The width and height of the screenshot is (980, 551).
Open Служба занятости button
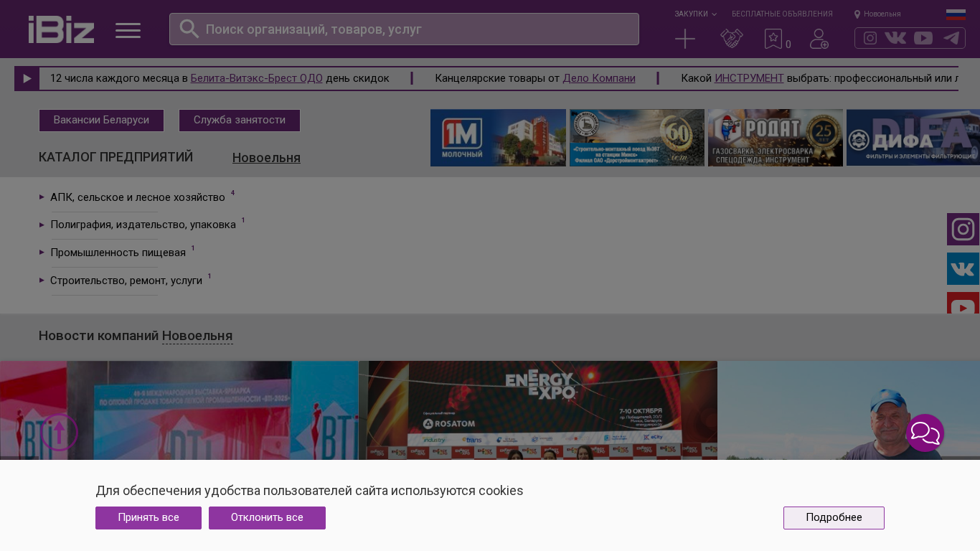[x=240, y=121]
